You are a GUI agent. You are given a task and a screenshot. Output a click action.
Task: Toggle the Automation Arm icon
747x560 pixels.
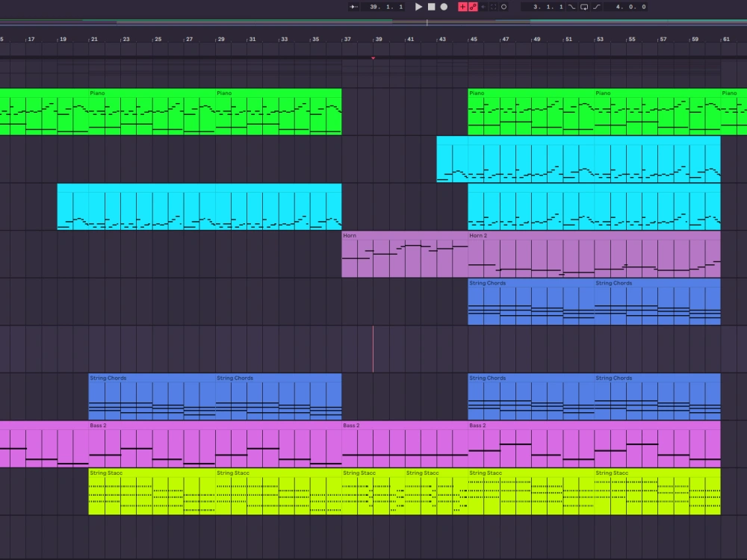pyautogui.click(x=473, y=7)
